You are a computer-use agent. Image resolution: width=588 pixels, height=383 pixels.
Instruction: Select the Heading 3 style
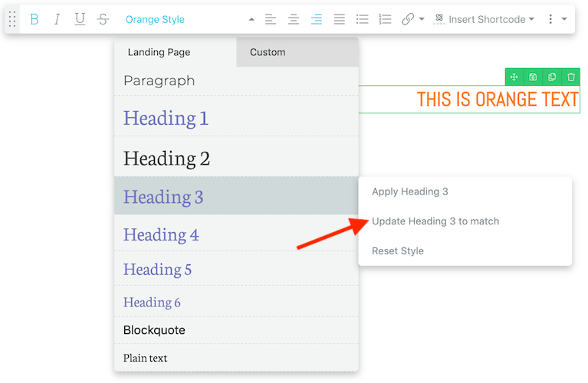236,195
